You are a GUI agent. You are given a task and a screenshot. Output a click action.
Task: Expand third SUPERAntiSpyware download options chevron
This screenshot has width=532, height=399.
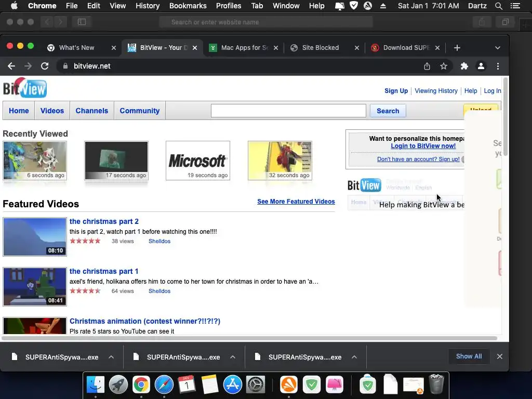(354, 357)
